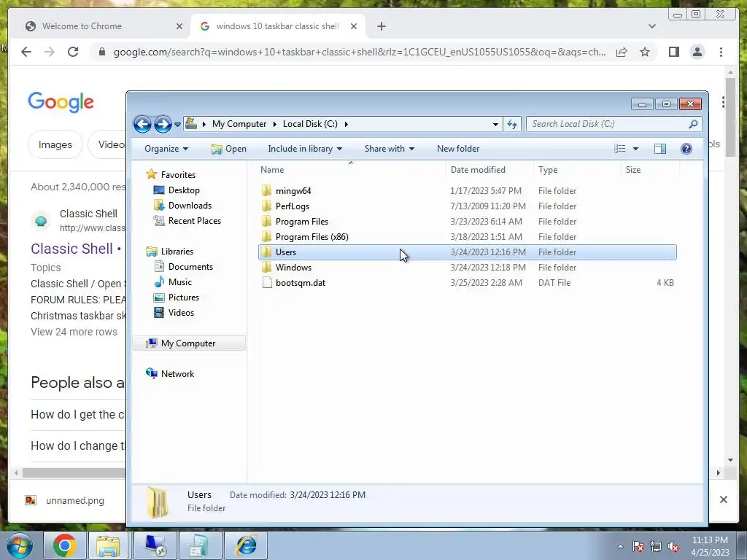The width and height of the screenshot is (747, 560).
Task: Click Chrome back arrow
Action: (26, 52)
